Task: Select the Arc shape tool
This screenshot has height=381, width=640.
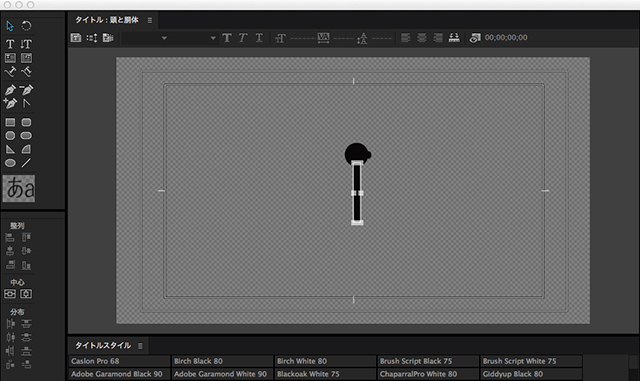Action: (26, 149)
